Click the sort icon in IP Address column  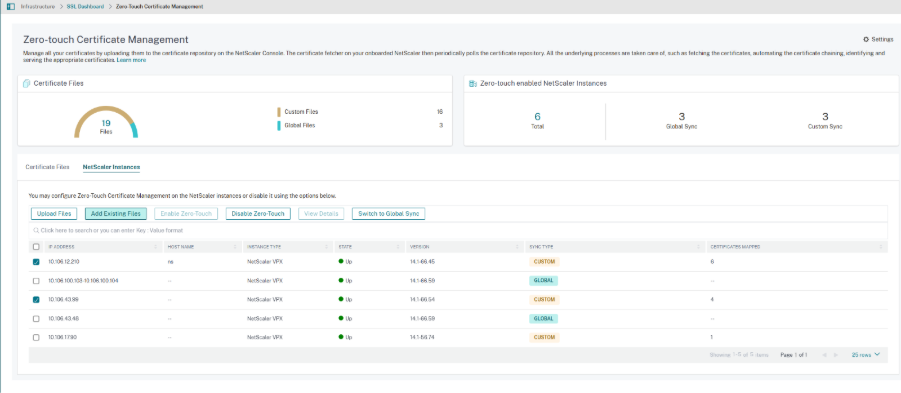click(x=155, y=246)
